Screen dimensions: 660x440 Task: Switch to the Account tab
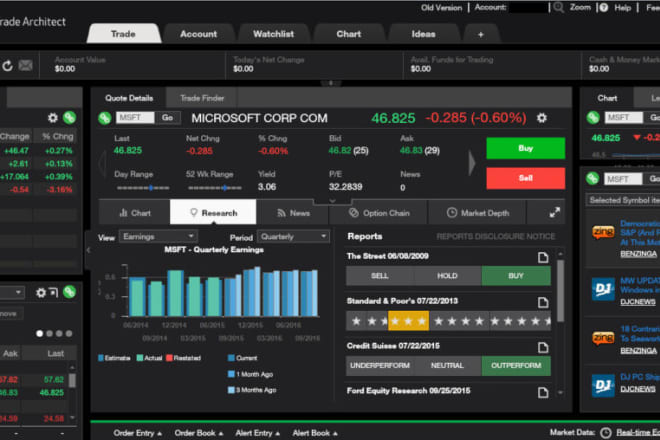198,34
